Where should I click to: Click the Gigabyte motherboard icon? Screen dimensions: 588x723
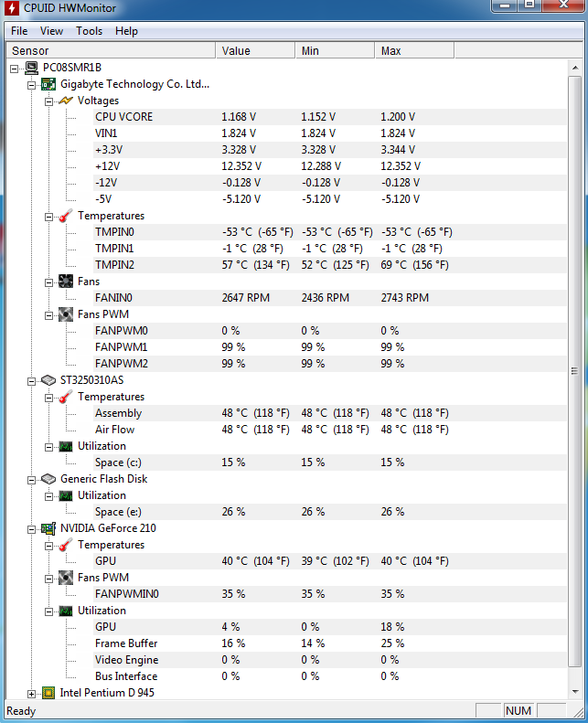coord(48,84)
